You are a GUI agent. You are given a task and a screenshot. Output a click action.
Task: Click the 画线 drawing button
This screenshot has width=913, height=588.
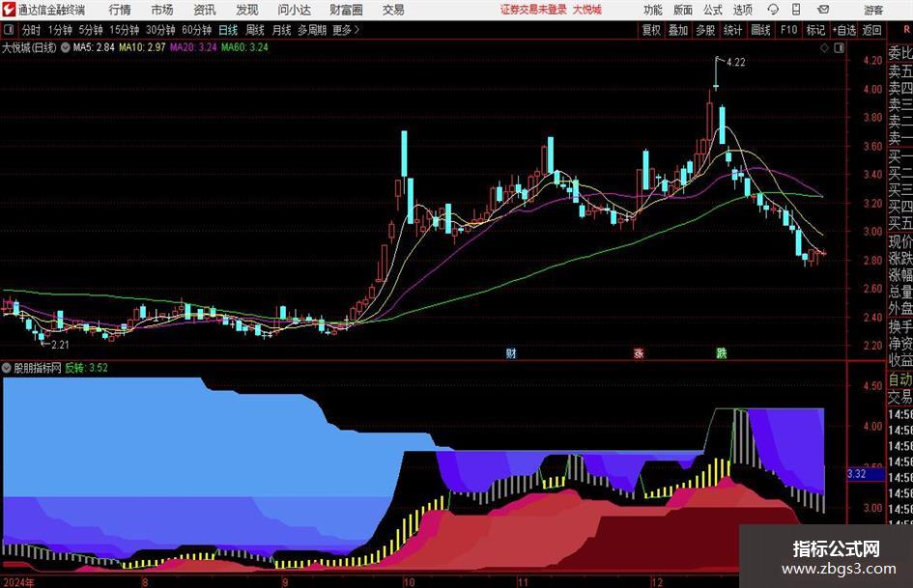click(x=760, y=30)
